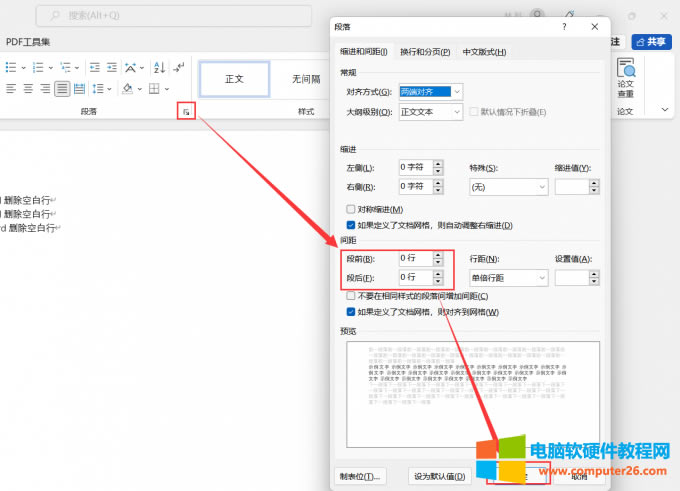Click the 论文查重 icon
This screenshot has height=491, width=680.
point(626,77)
